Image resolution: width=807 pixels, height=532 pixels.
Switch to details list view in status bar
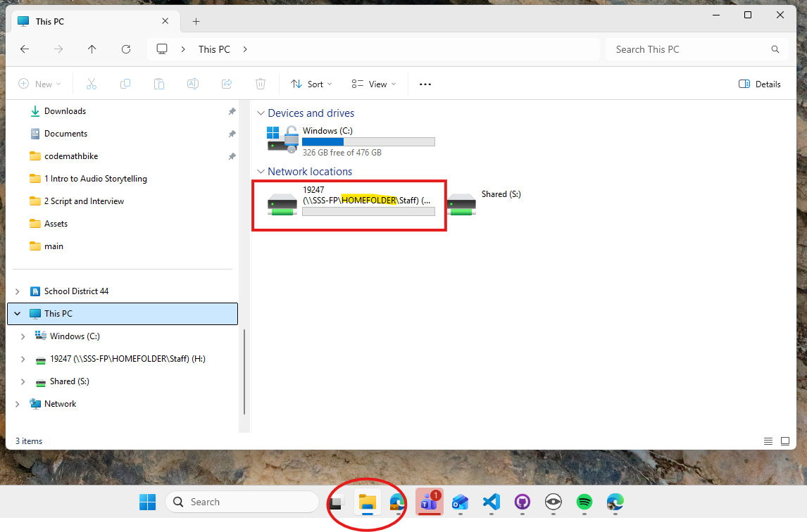point(768,441)
